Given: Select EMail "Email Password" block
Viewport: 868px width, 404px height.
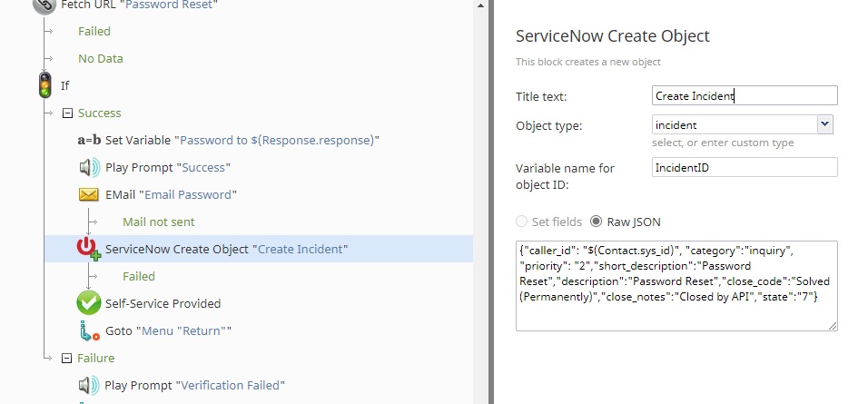Looking at the screenshot, I should [171, 195].
